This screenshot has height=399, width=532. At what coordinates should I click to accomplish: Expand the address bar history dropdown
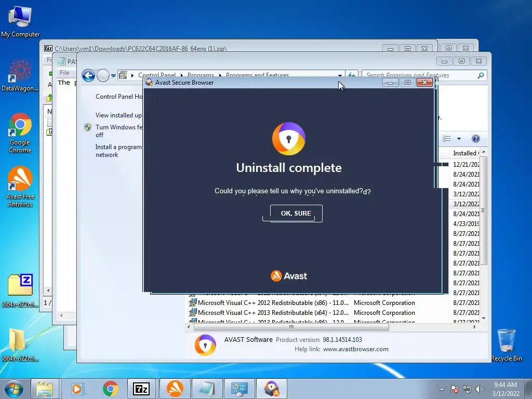(x=340, y=75)
